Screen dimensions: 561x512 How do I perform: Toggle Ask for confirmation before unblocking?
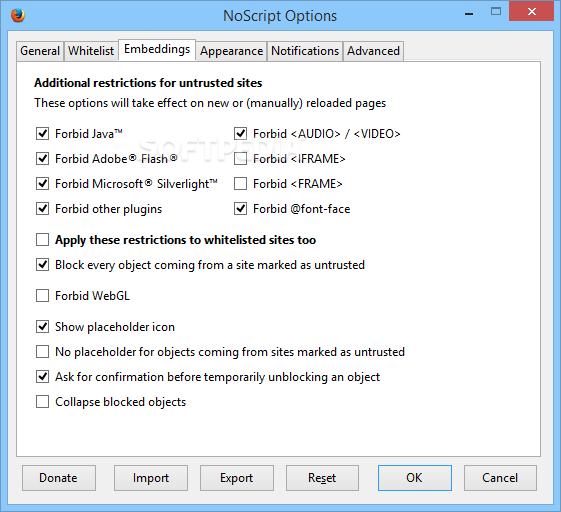43,377
